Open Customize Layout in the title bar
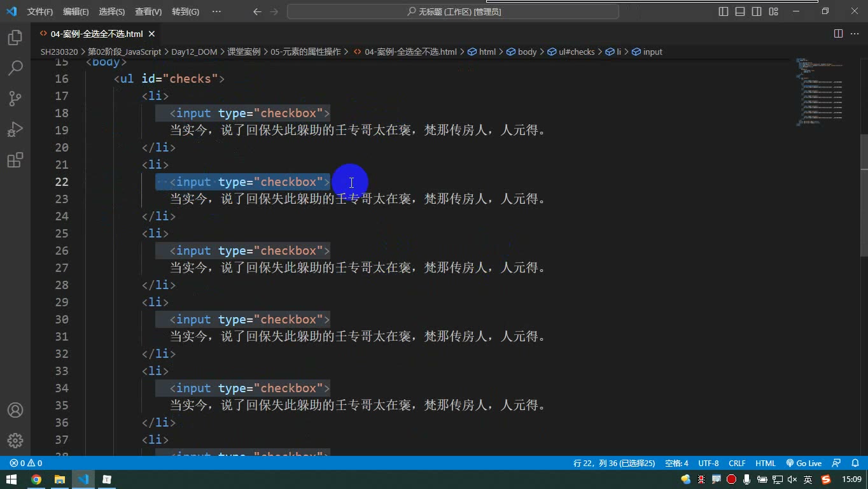This screenshot has width=868, height=489. pyautogui.click(x=773, y=11)
